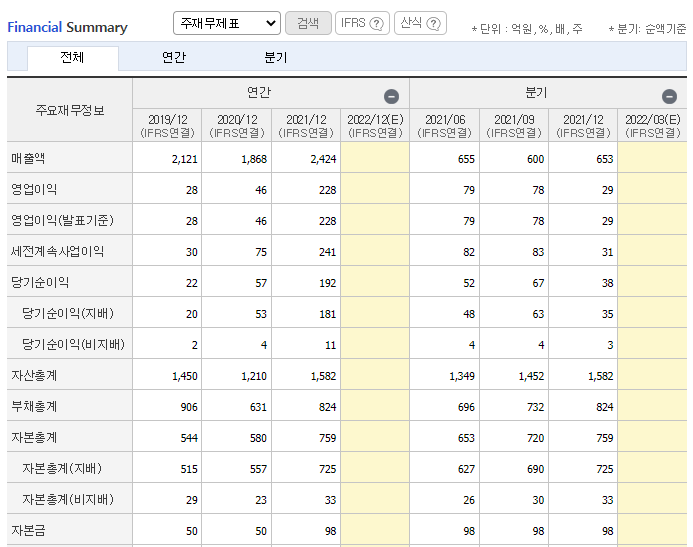693x547 pixels.
Task: Select the 세전계속사업이익 row label
Action: (x=57, y=251)
